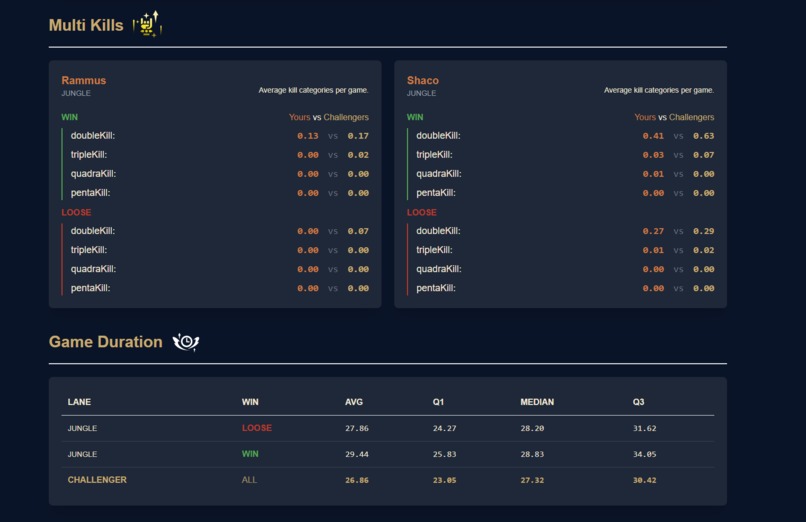Click the Rammus champion name
Viewport: 806px width, 522px height.
click(84, 80)
